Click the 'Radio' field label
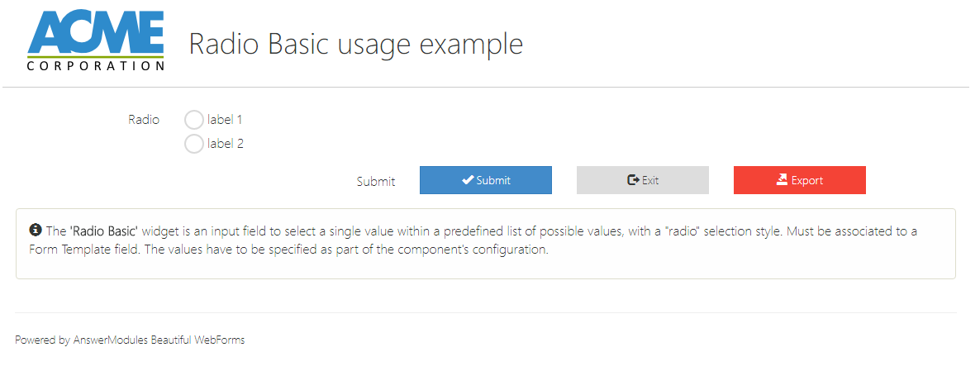Image resolution: width=980 pixels, height=371 pixels. pos(144,120)
